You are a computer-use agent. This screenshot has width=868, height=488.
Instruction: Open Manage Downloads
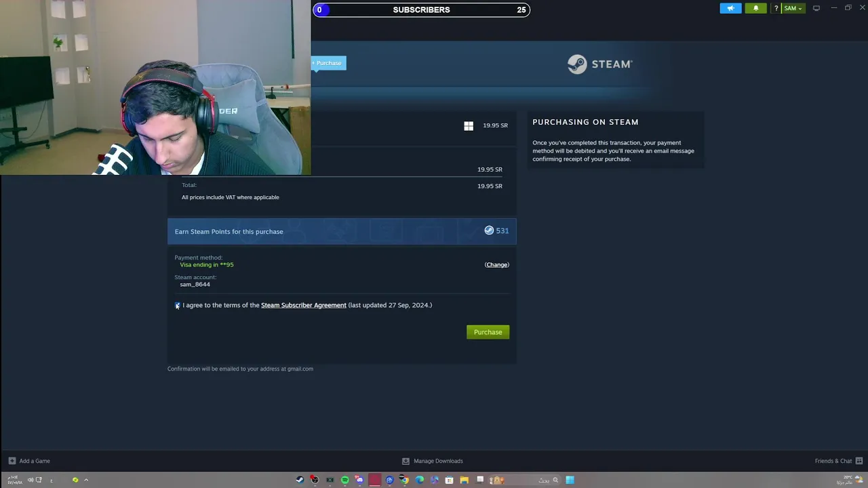coord(438,461)
